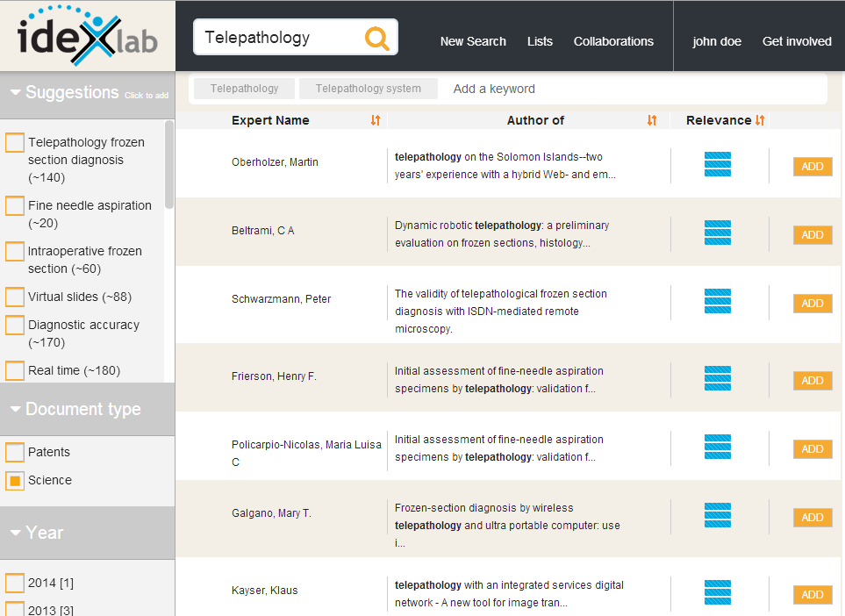The width and height of the screenshot is (845, 616).
Task: Click the orange magnifying glass search icon
Action: pos(376,38)
